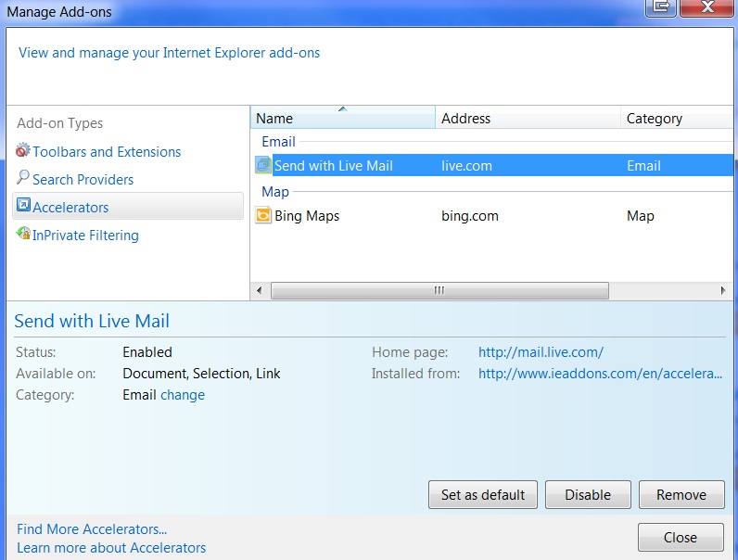The width and height of the screenshot is (738, 560).
Task: Click the Map category cell of Bing Maps
Action: [x=640, y=215]
